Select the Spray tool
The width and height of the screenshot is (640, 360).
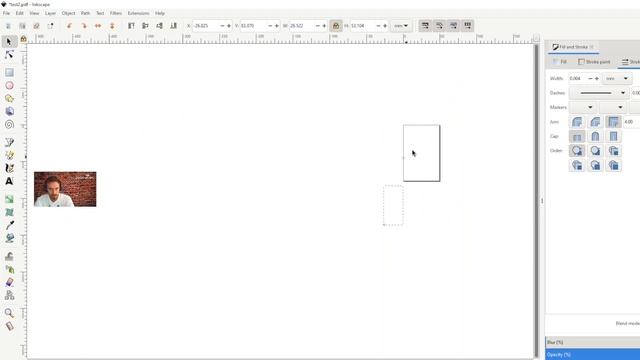(x=9, y=269)
